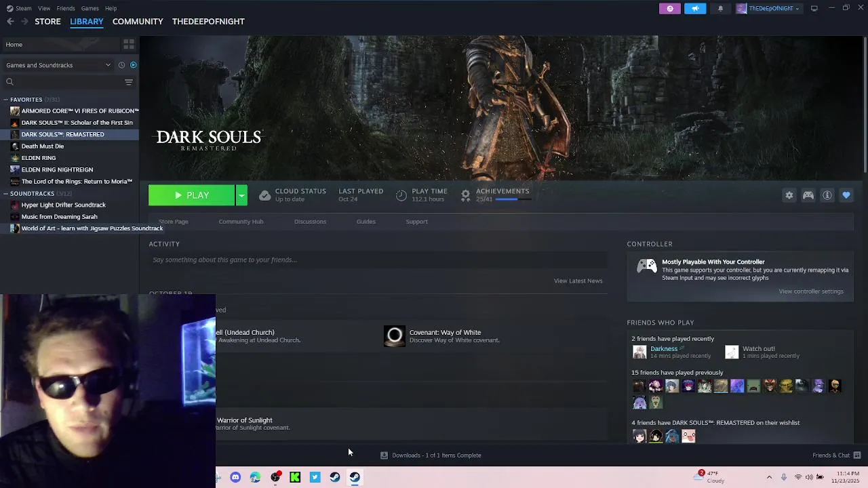This screenshot has width=868, height=488.
Task: Open the Community Hub link
Action: [241, 222]
